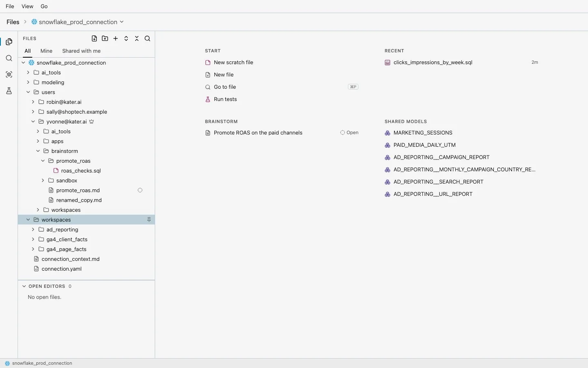Screen dimensions: 588x368
Task: Expand all folders using the Files toolbar icon
Action: (126, 38)
